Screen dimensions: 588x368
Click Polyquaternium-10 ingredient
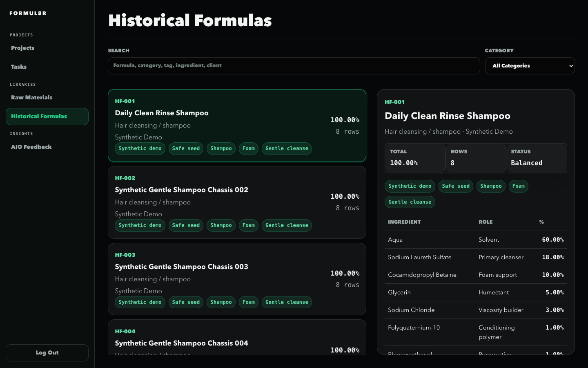click(x=414, y=328)
